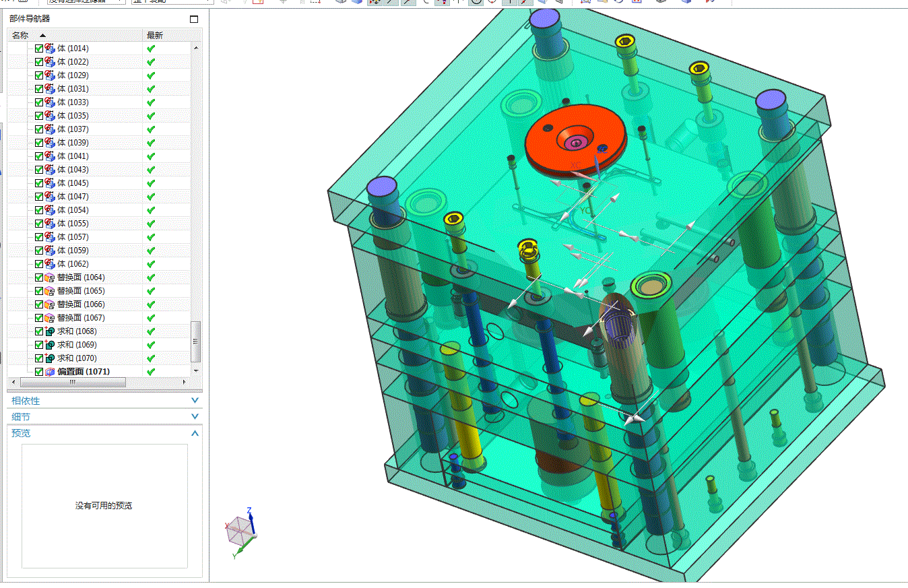Click the tree's horizontal scroll-left arrow
This screenshot has height=588, width=908.
coord(14,382)
